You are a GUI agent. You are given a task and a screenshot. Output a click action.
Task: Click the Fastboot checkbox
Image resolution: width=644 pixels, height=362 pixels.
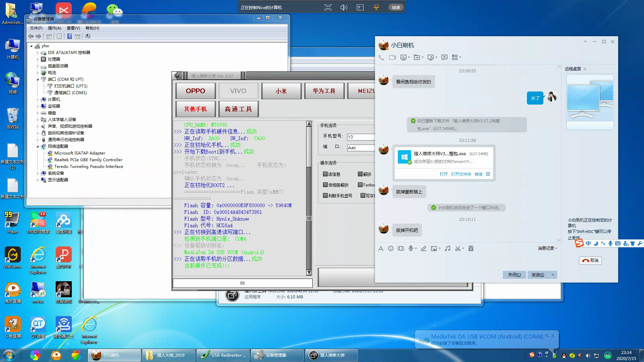(360, 185)
